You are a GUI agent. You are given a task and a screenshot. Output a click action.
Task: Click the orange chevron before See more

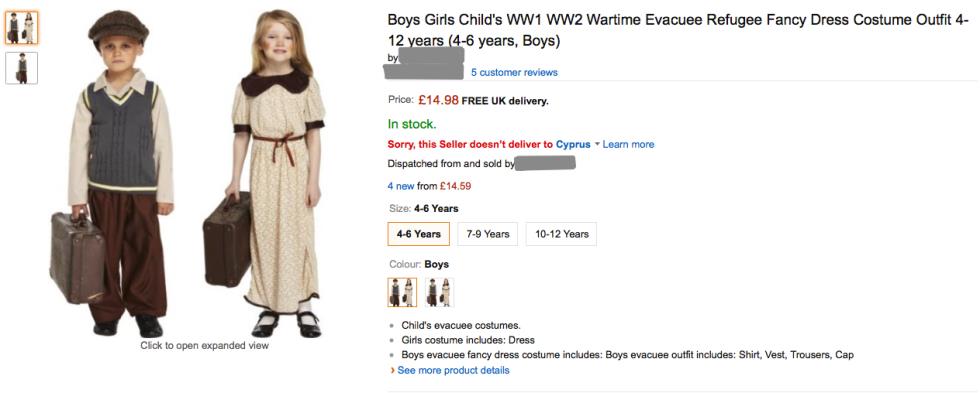pos(392,371)
